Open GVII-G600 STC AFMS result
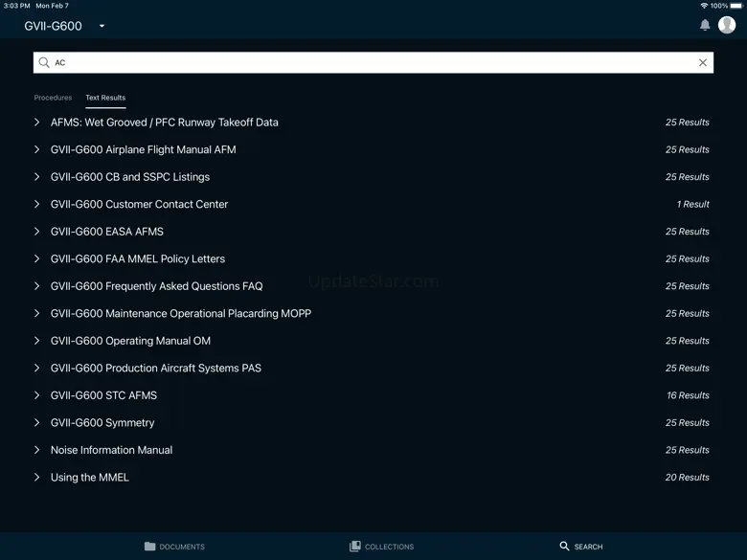This screenshot has height=560, width=747. (103, 395)
